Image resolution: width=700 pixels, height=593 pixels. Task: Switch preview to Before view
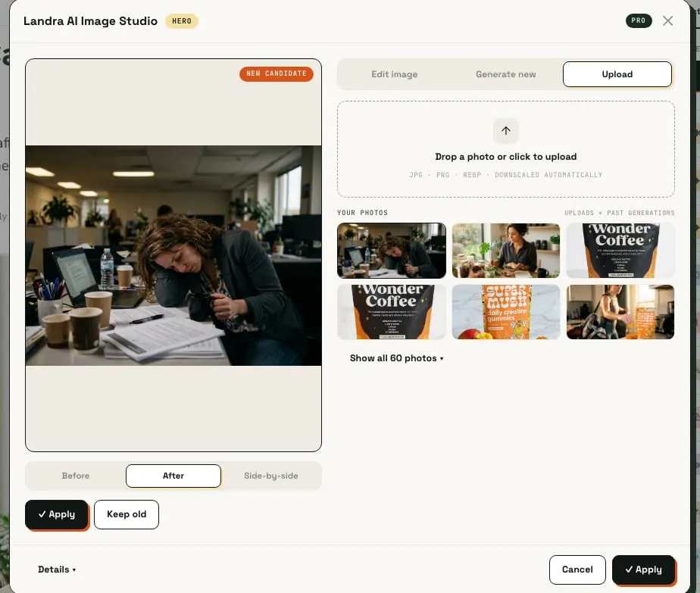coord(76,476)
